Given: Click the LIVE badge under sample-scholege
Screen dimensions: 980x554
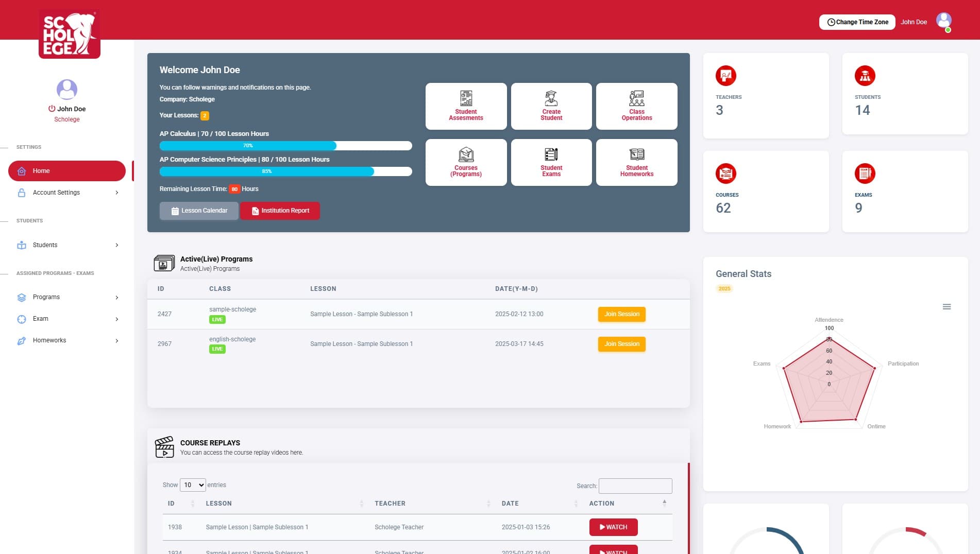Looking at the screenshot, I should 217,319.
